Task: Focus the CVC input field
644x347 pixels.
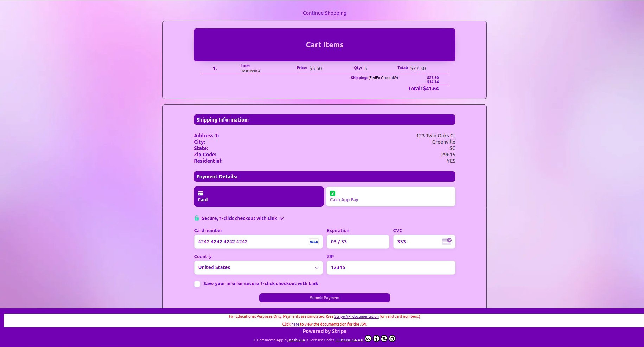Action: tap(424, 242)
